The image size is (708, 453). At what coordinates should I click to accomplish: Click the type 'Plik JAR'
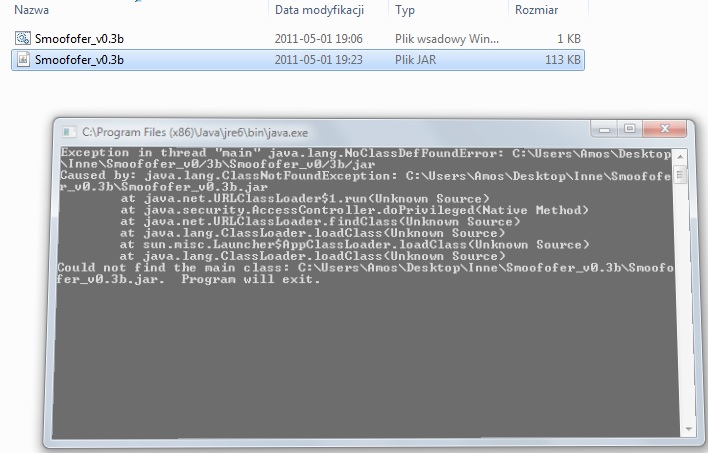click(415, 60)
